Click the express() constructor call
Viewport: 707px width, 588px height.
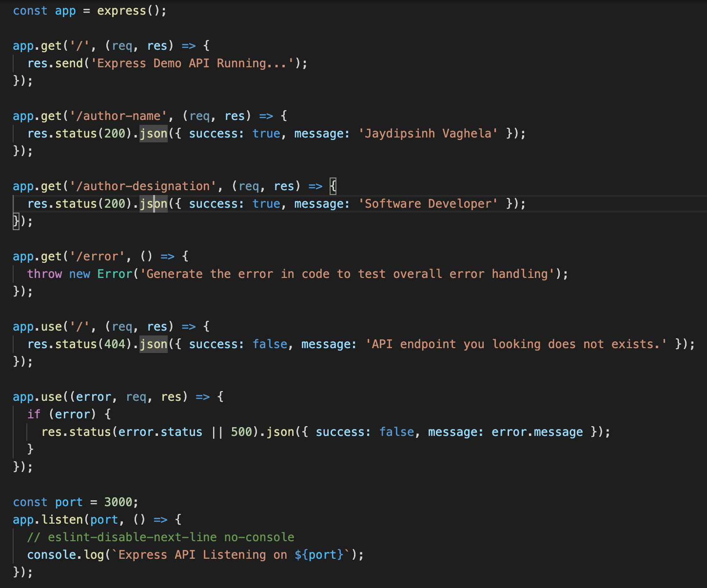click(121, 10)
